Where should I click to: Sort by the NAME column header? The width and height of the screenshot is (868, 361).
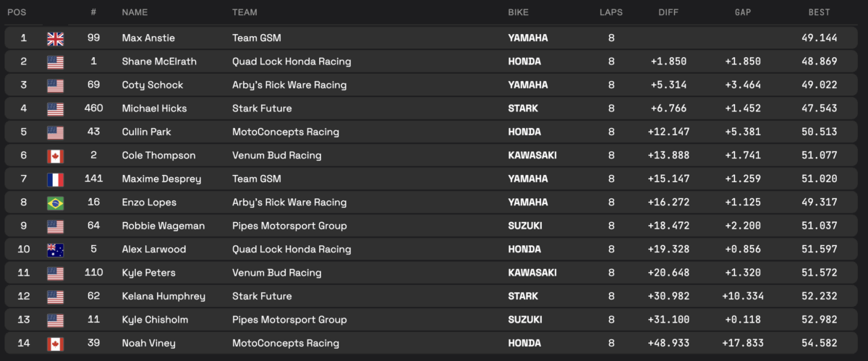coord(135,12)
